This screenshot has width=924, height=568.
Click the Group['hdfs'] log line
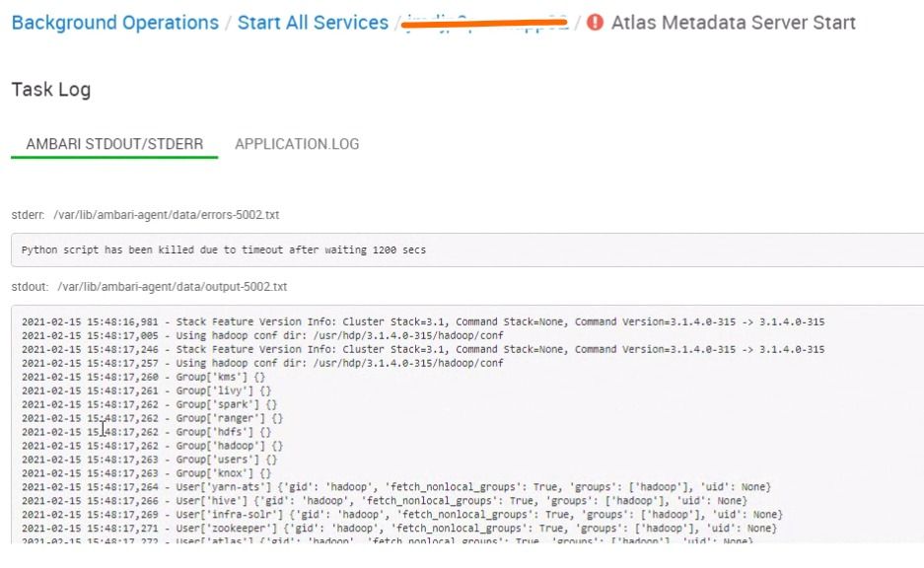pyautogui.click(x=146, y=431)
